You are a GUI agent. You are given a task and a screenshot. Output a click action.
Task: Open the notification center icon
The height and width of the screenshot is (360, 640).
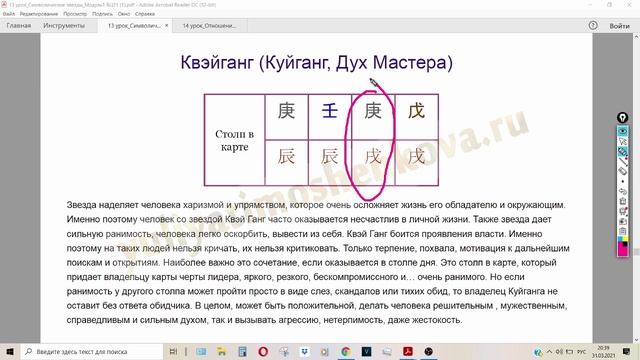[627, 352]
